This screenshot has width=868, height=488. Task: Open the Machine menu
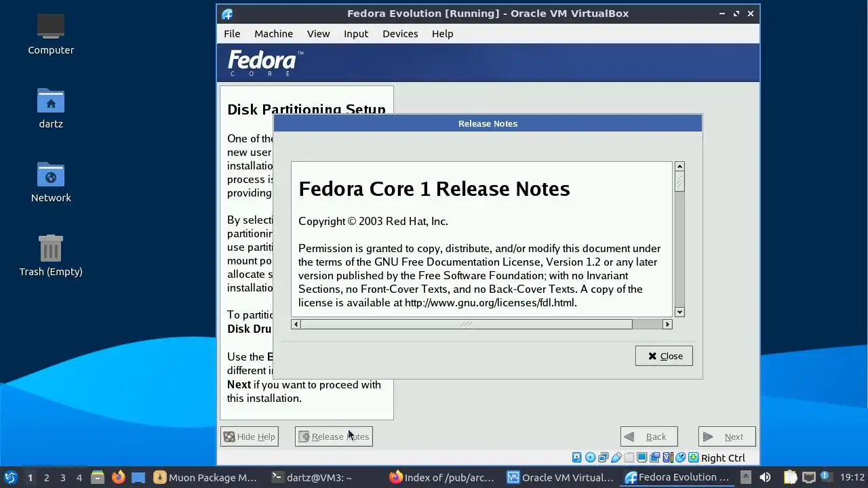pyautogui.click(x=273, y=34)
